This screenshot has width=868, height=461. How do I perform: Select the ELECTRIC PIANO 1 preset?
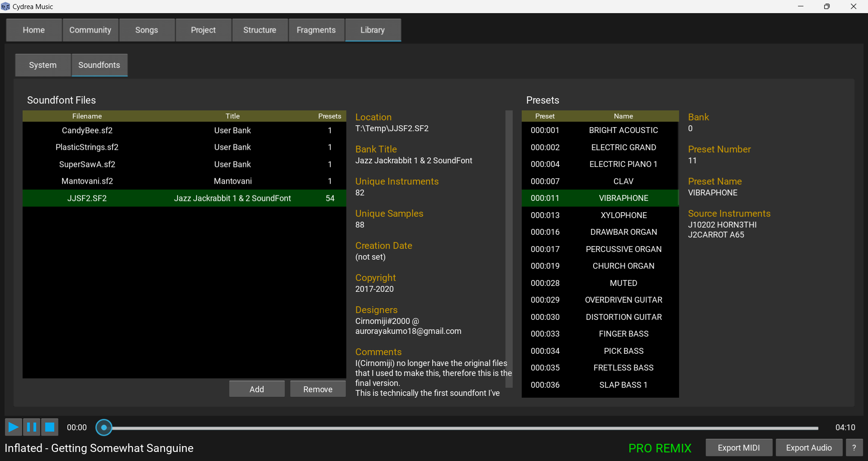[x=600, y=164]
